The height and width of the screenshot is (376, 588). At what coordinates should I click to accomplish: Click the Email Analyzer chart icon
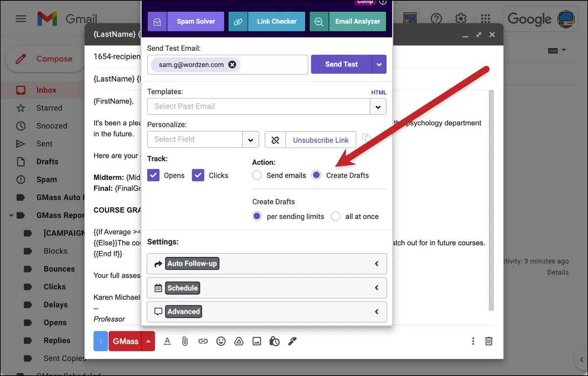tap(319, 22)
